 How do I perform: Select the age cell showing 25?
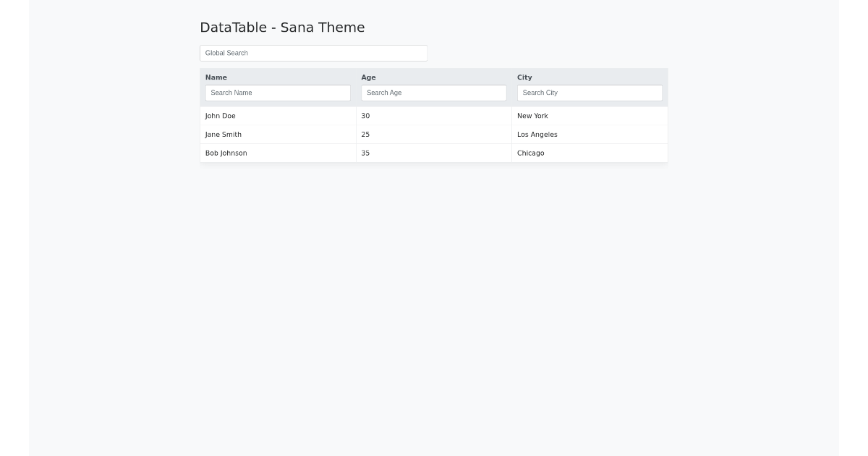(365, 135)
